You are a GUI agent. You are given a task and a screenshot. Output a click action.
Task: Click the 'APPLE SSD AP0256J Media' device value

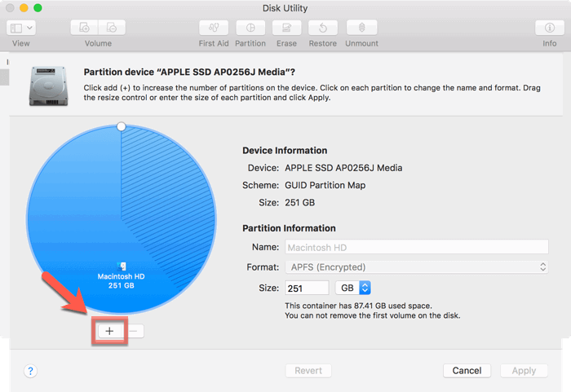point(343,168)
